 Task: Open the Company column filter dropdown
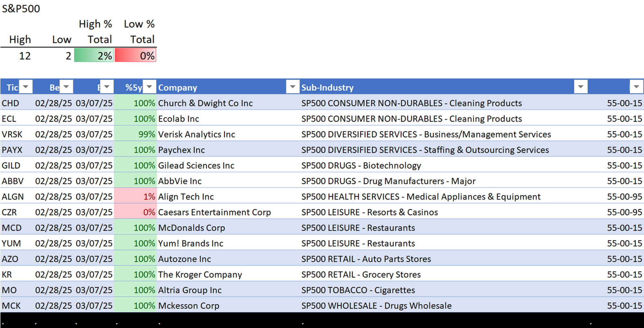(293, 87)
